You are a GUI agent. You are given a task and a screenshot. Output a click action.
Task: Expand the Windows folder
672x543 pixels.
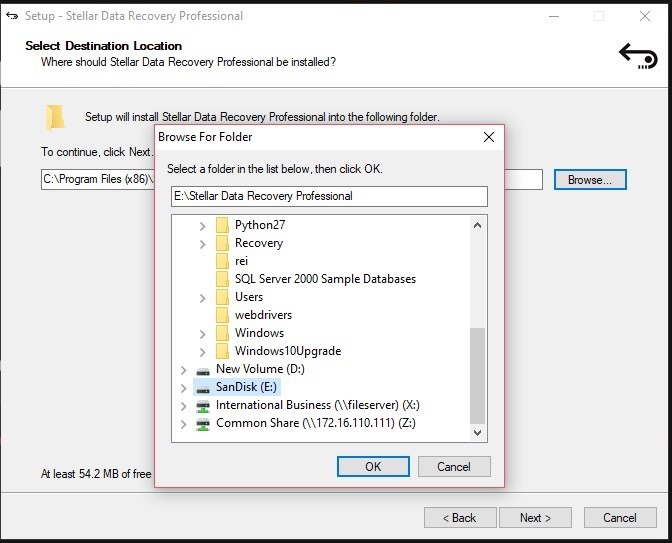[202, 334]
